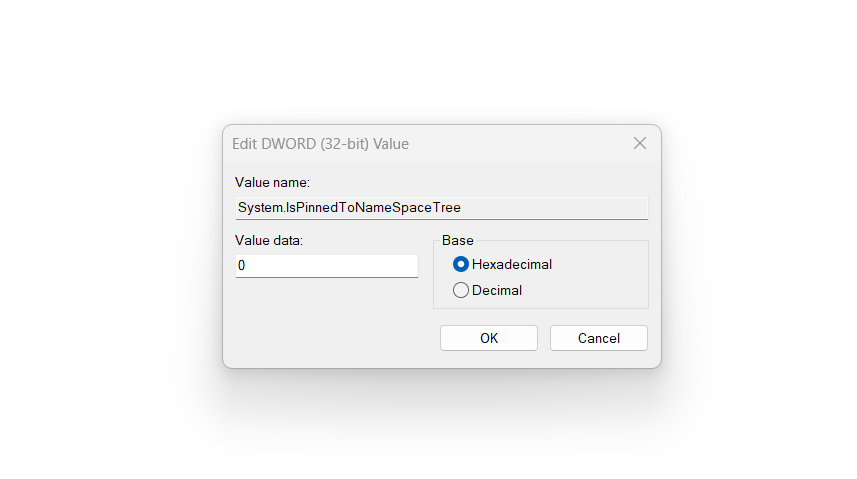Confirm the DWORD value by pressing OK
This screenshot has height=479, width=857.
click(x=488, y=338)
